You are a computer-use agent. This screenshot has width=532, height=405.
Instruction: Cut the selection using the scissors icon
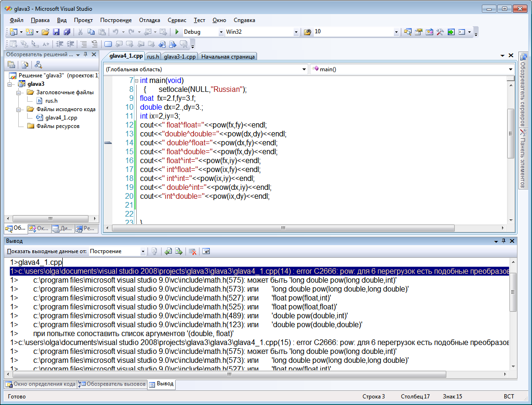point(81,32)
